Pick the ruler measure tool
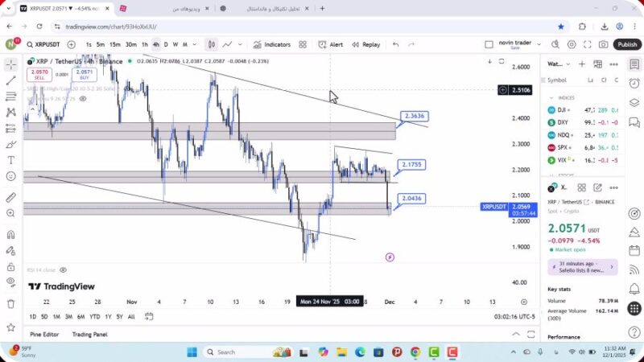The image size is (644, 362). (10, 197)
